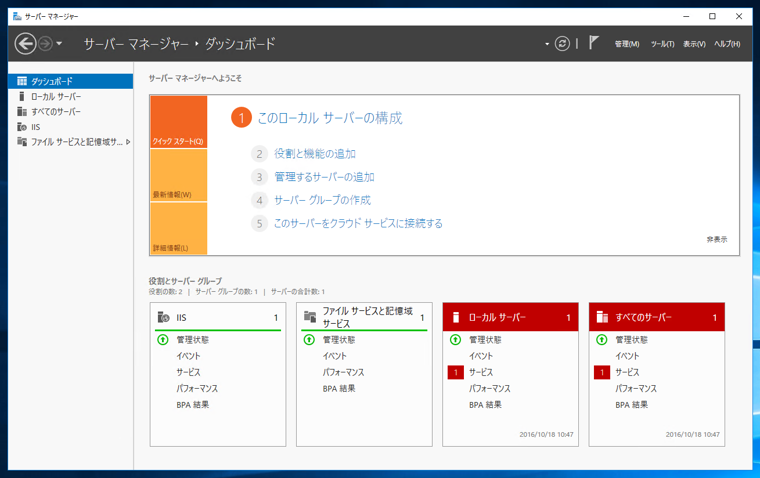Select the 最新情報(W) tile
The height and width of the screenshot is (478, 760).
pos(179,175)
